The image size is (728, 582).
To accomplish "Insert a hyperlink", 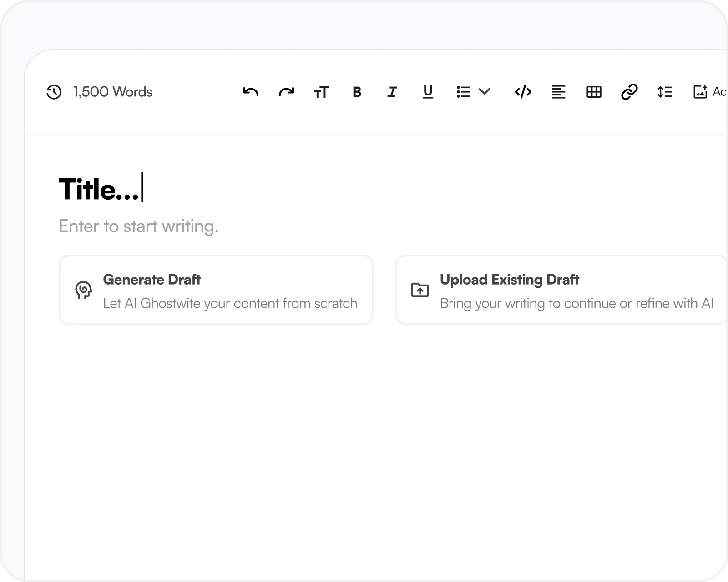I will pyautogui.click(x=629, y=92).
